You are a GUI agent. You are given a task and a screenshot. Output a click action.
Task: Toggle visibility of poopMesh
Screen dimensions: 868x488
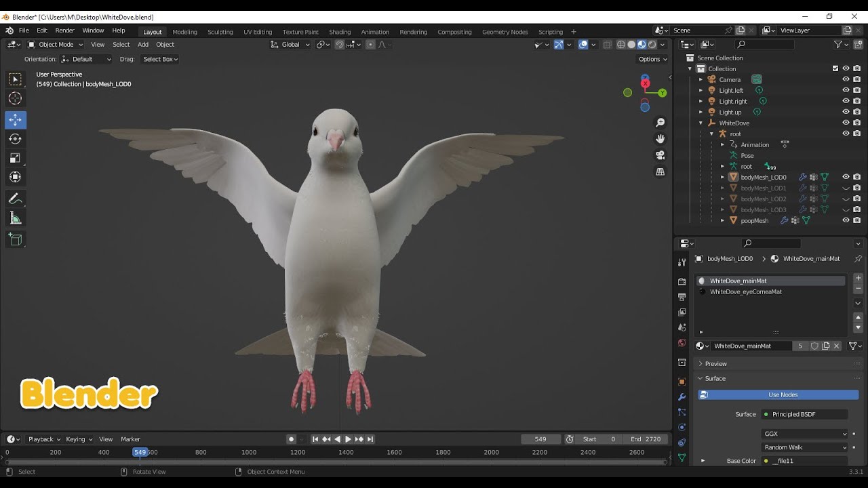click(x=846, y=220)
